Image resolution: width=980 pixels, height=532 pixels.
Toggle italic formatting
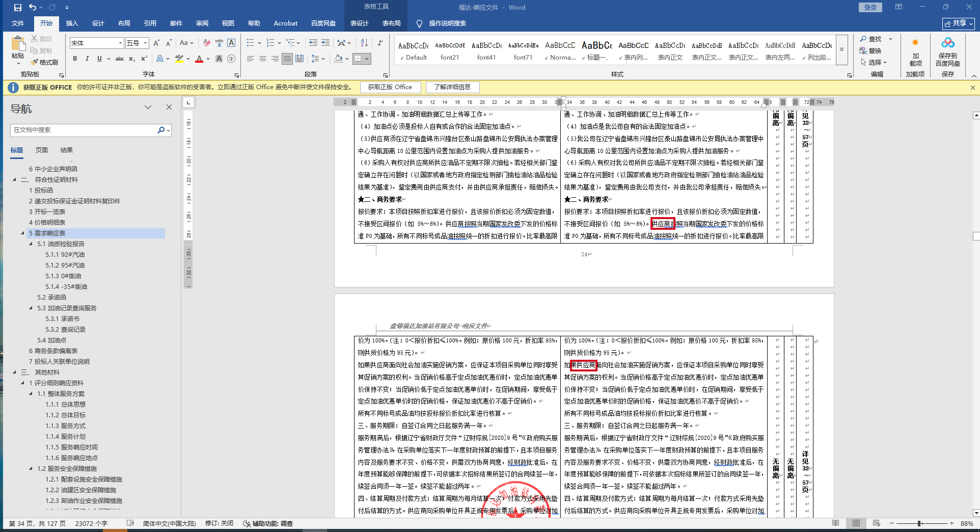point(87,59)
